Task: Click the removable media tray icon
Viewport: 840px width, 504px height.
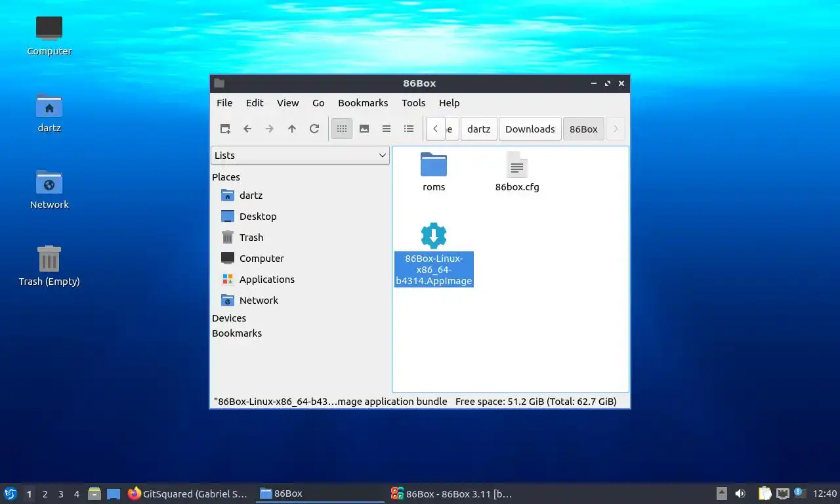Action: point(721,493)
